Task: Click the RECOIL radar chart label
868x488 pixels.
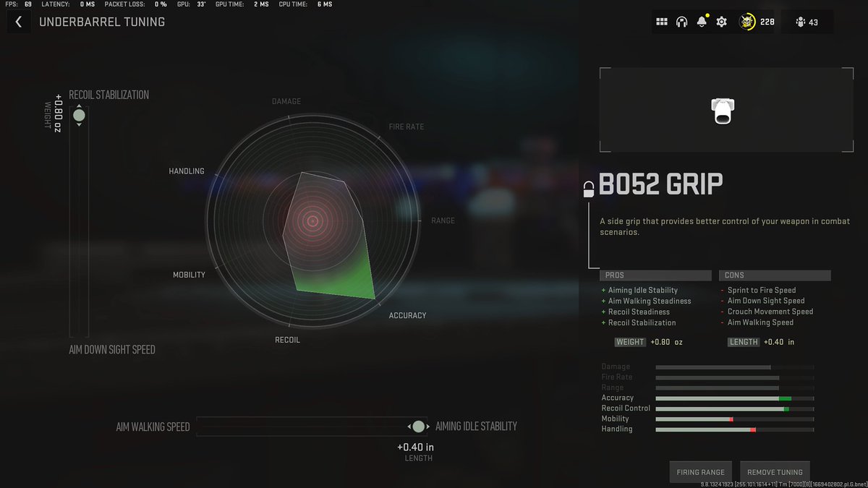Action: pyautogui.click(x=287, y=340)
